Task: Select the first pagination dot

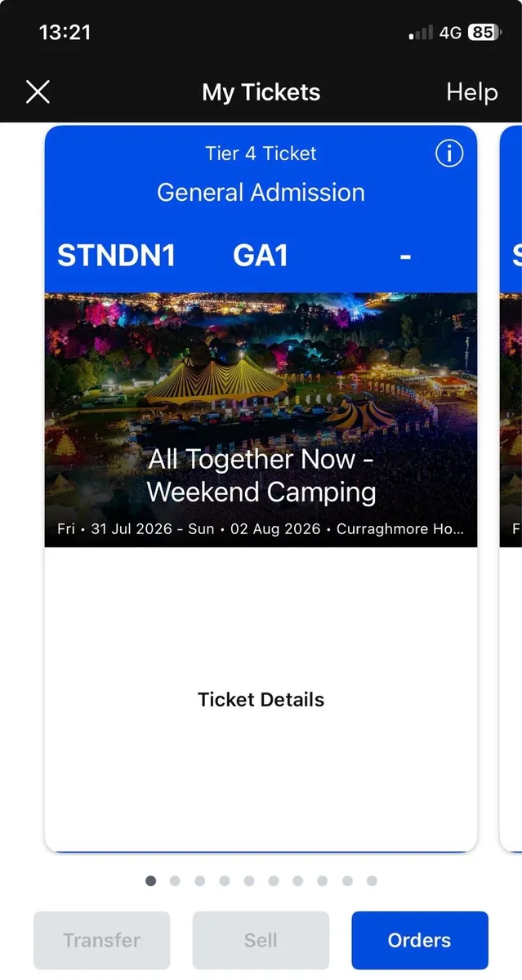Action: click(x=151, y=880)
